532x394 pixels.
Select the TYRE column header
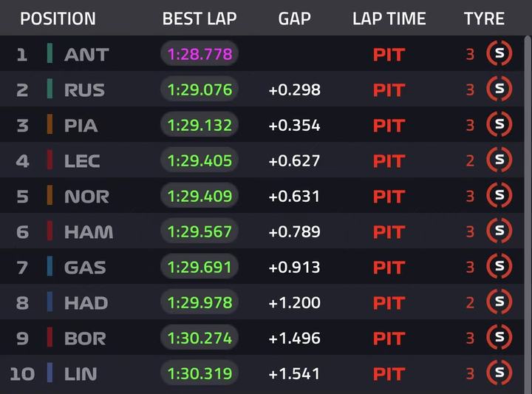[484, 18]
